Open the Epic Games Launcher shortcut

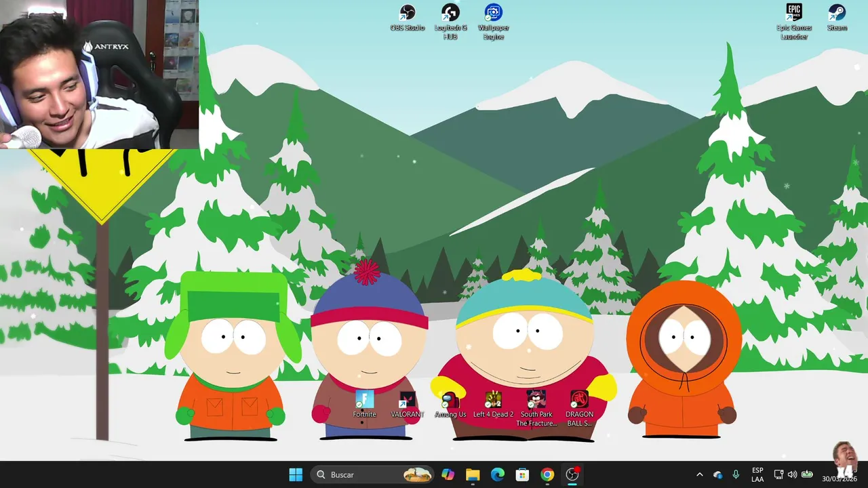pyautogui.click(x=794, y=22)
